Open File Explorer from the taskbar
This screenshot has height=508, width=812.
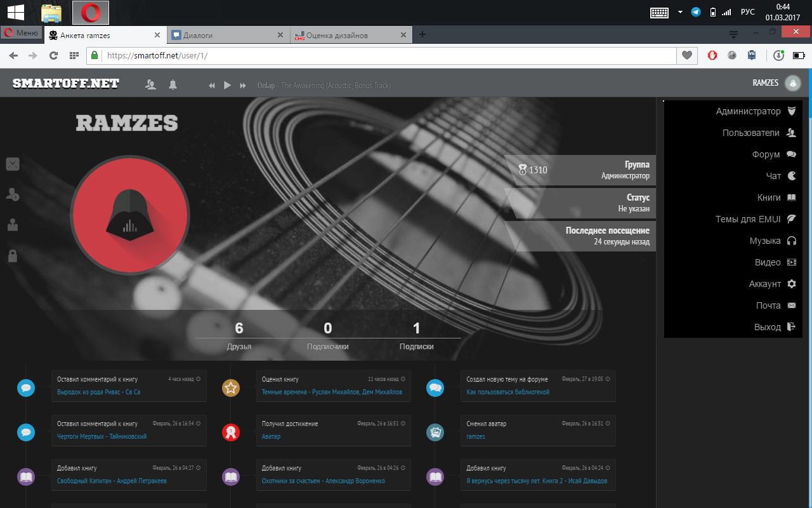click(x=51, y=13)
